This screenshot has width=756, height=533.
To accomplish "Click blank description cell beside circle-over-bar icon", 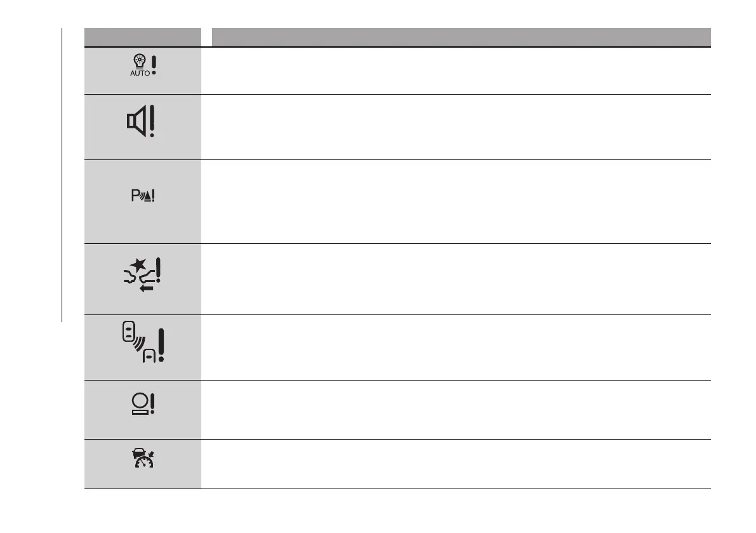I will [456, 410].
